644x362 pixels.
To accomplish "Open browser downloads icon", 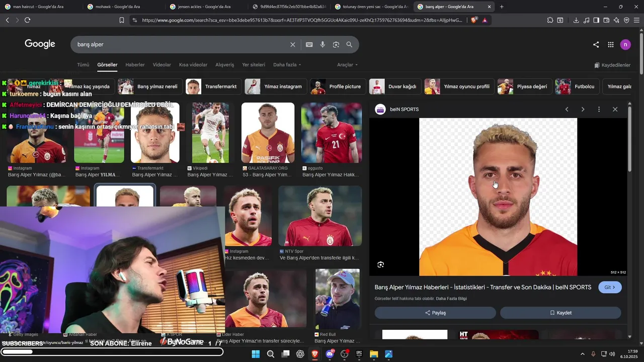I will click(x=576, y=20).
